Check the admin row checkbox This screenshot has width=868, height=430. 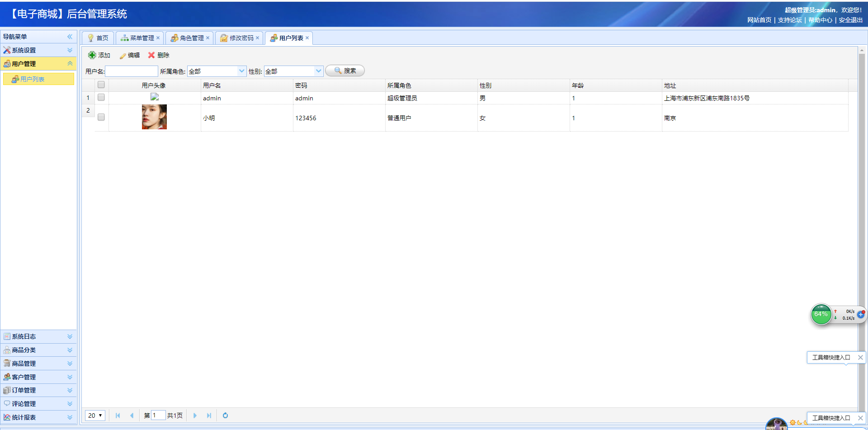pos(101,97)
